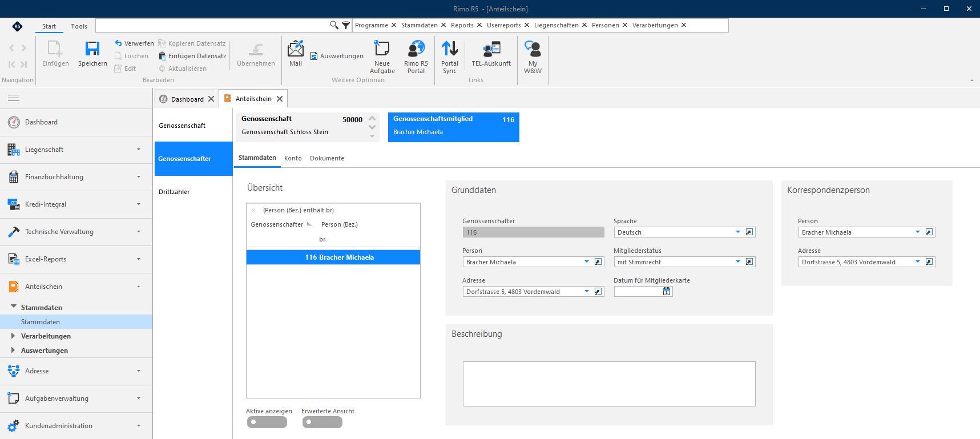Open the Sprache dropdown
Screen dimensions: 980x439
[x=738, y=232]
